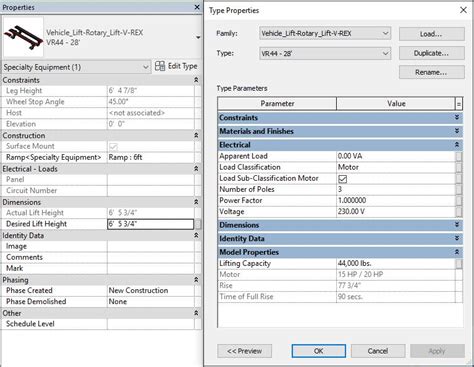Click the Leg Height value 6' 4 7/8"
This screenshot has width=474, height=367.
tap(151, 91)
